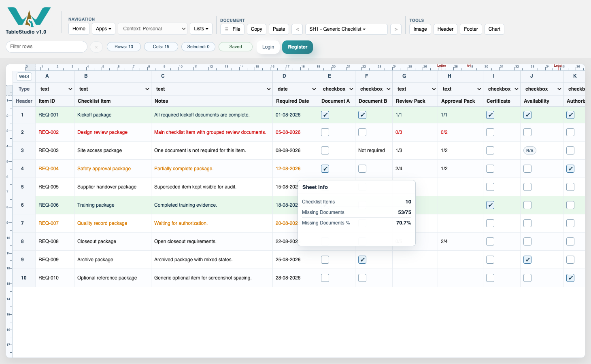Screen dimensions: 591x364
Task: Uncheck Document A for REQ-001
Action: pyautogui.click(x=325, y=115)
